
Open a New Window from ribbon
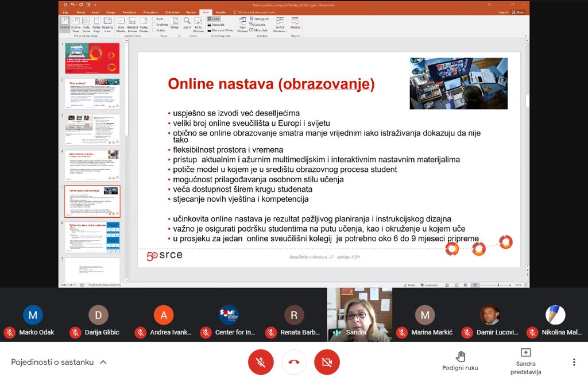point(243,24)
